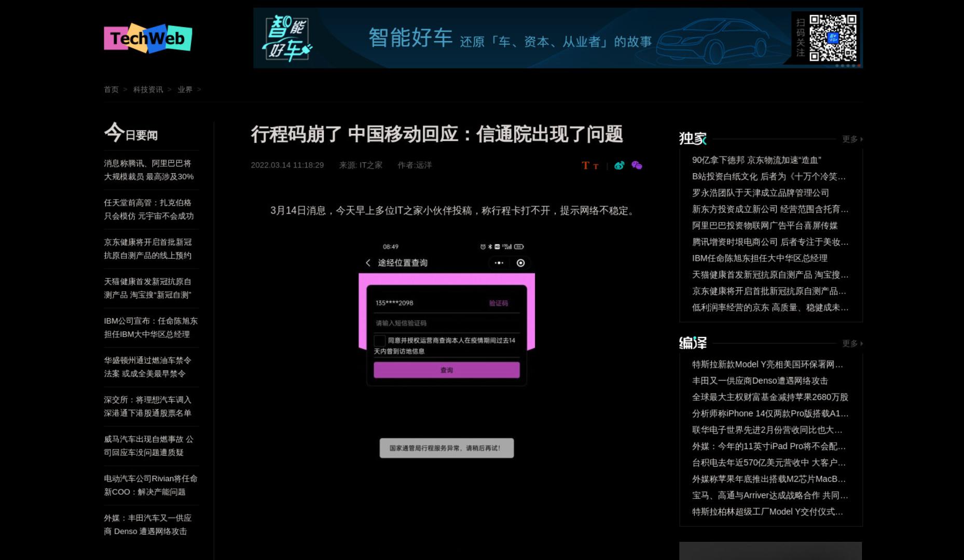The width and height of the screenshot is (964, 560).
Task: Open 华盛顿州通过燃油车禁令法案 article
Action: click(x=148, y=367)
